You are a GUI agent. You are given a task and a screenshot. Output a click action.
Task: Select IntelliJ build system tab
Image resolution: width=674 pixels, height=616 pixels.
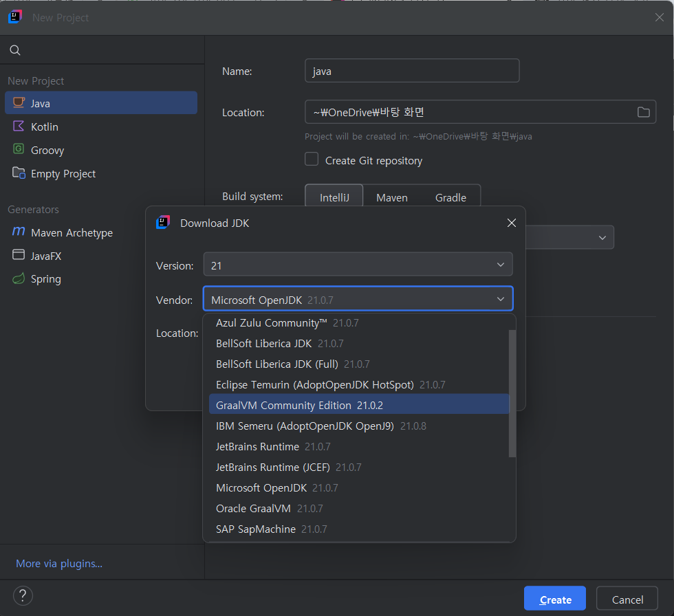click(334, 197)
